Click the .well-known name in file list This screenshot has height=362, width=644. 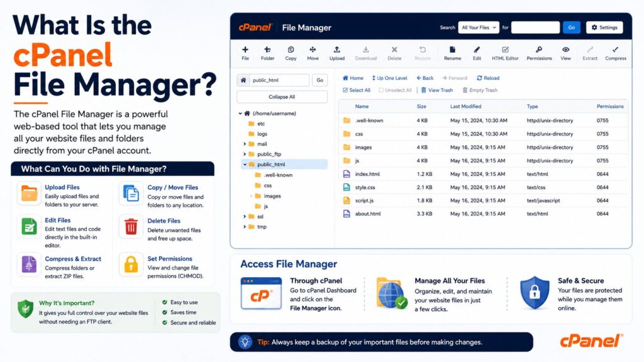369,120
